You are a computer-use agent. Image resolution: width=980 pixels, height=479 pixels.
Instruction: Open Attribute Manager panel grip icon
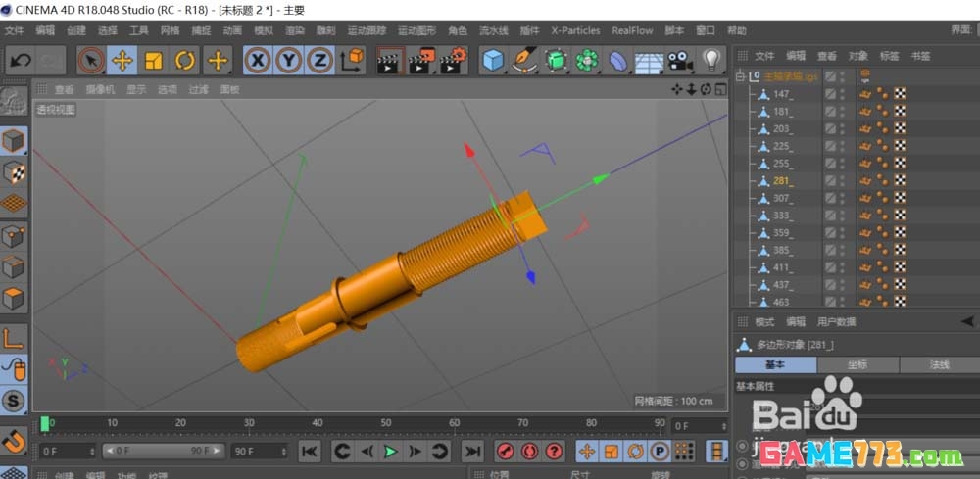[x=743, y=321]
